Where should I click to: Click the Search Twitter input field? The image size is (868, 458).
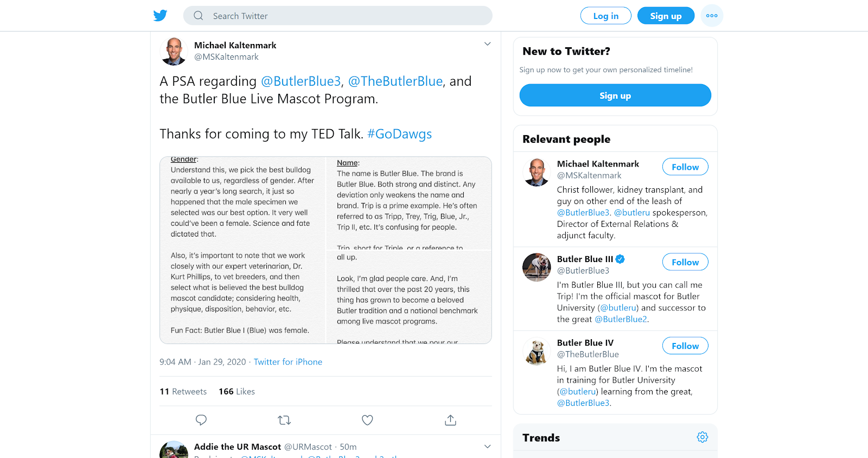coord(347,16)
